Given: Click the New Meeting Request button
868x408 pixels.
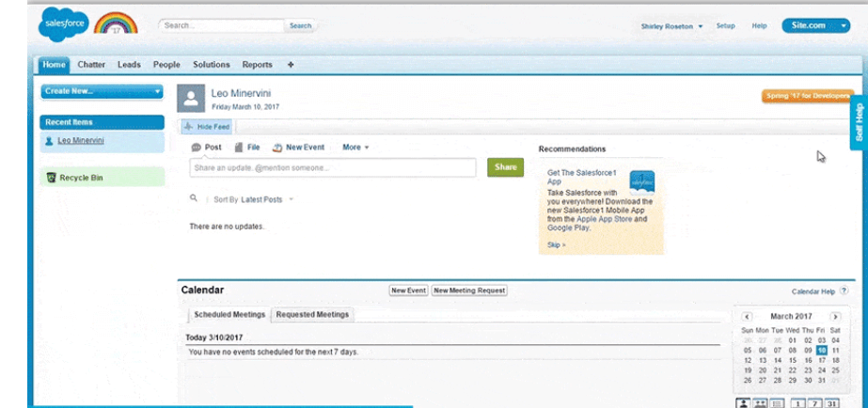Looking at the screenshot, I should tap(469, 290).
